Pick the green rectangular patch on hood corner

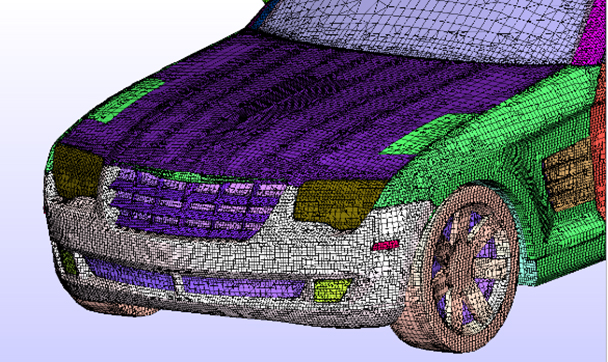click(128, 100)
